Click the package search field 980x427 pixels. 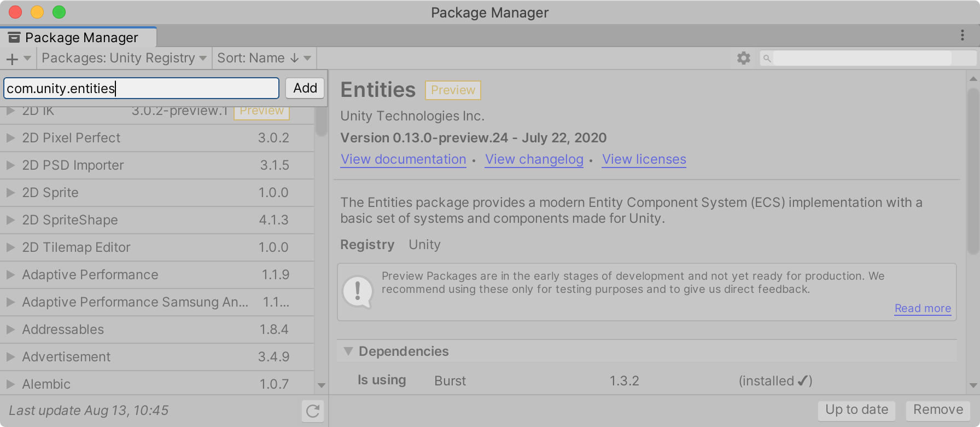click(x=868, y=59)
